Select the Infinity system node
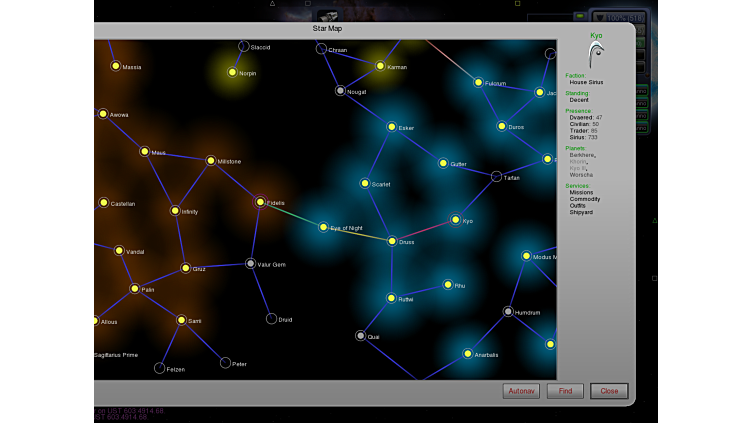The height and width of the screenshot is (423, 752). pyautogui.click(x=175, y=211)
